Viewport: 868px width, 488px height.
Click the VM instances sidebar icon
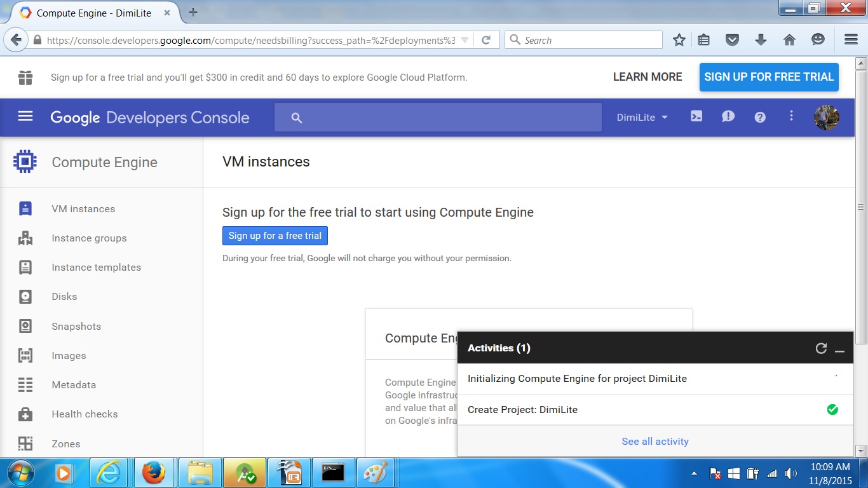(25, 208)
